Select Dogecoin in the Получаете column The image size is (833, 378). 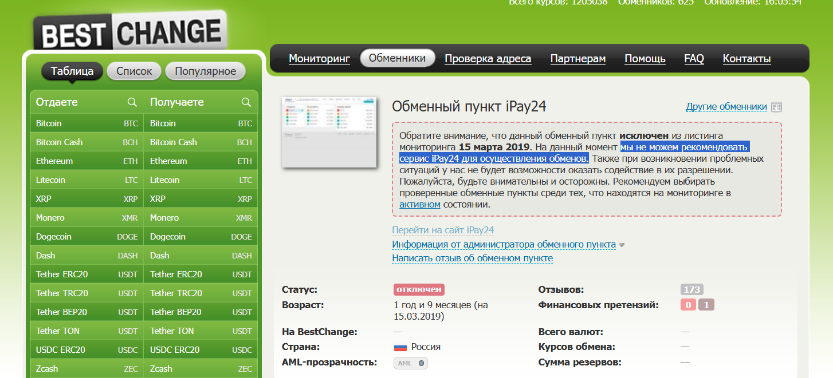point(201,237)
